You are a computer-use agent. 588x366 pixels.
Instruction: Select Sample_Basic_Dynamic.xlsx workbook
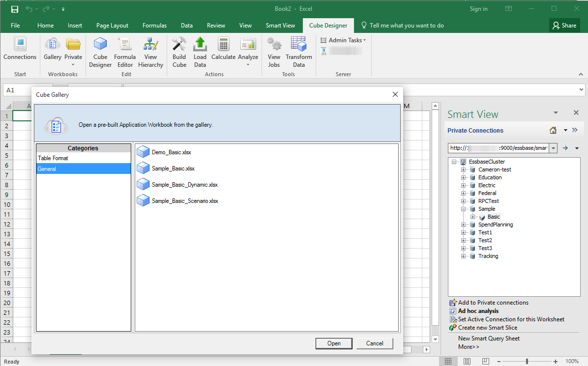(x=184, y=184)
